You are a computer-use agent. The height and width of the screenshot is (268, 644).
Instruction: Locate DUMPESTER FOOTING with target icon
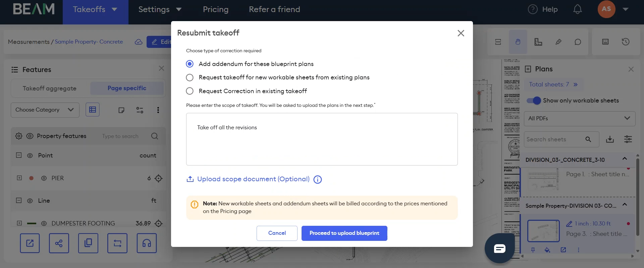click(x=159, y=223)
